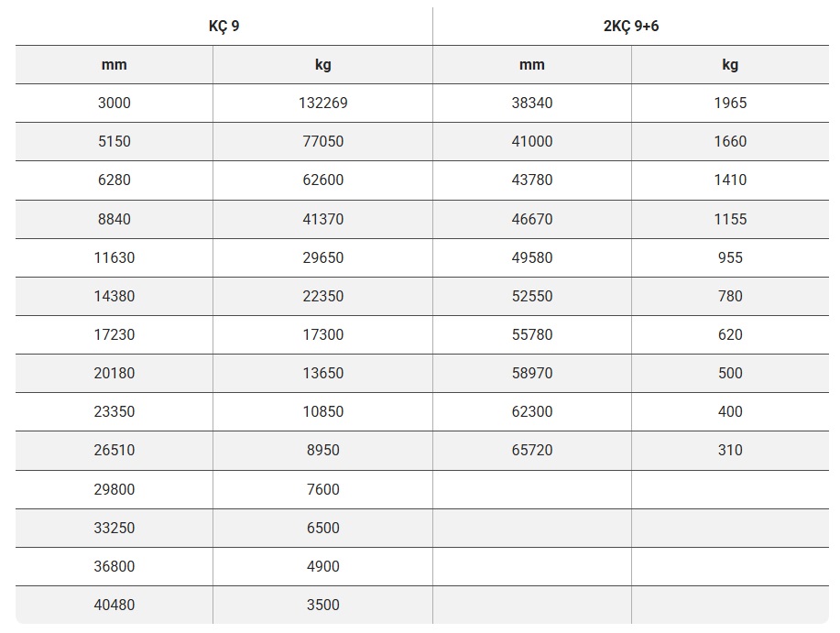Select the 65720 mm cell
Screen dimensions: 840x633
(x=531, y=450)
